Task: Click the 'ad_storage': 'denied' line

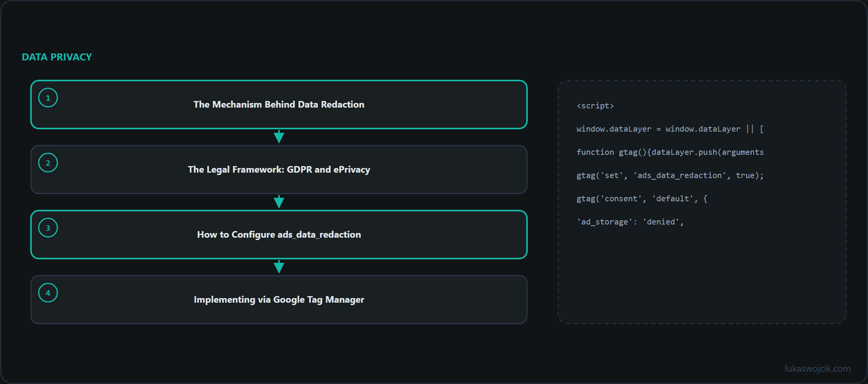Action: click(630, 222)
